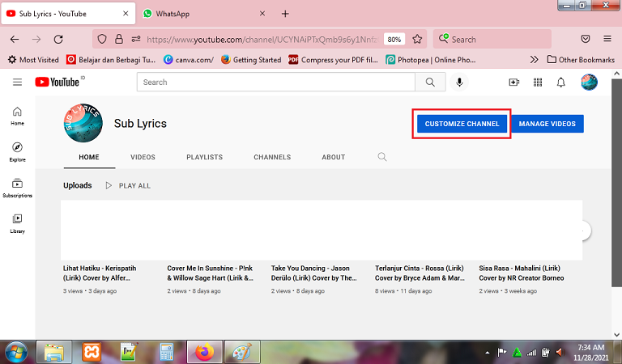The image size is (622, 364).
Task: Open the Compress your PDF bookmark
Action: tap(333, 59)
